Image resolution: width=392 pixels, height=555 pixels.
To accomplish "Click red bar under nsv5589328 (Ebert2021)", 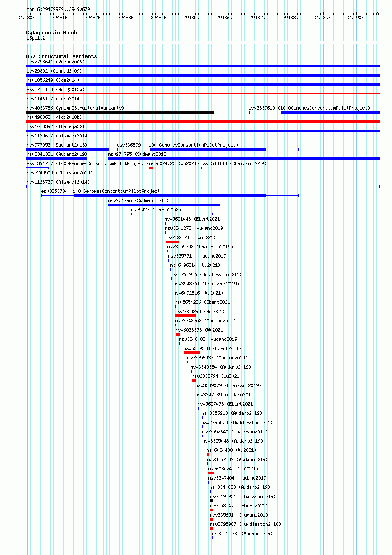I will tap(192, 353).
